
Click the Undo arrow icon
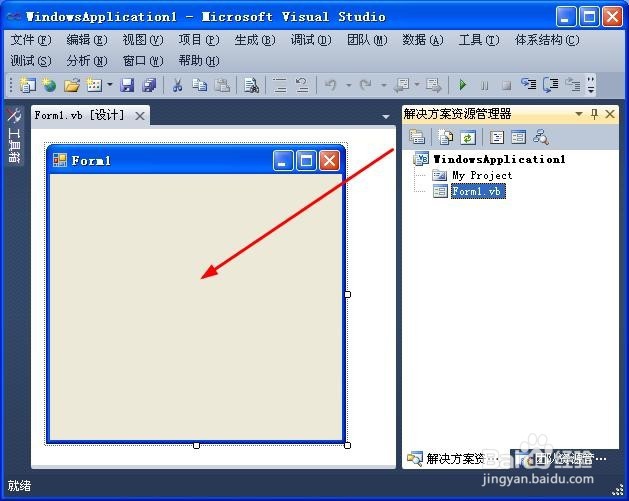pyautogui.click(x=331, y=85)
